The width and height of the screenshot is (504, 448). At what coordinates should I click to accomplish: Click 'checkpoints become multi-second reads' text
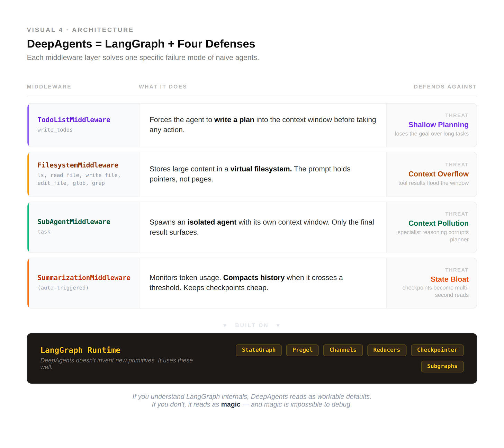[x=435, y=292]
